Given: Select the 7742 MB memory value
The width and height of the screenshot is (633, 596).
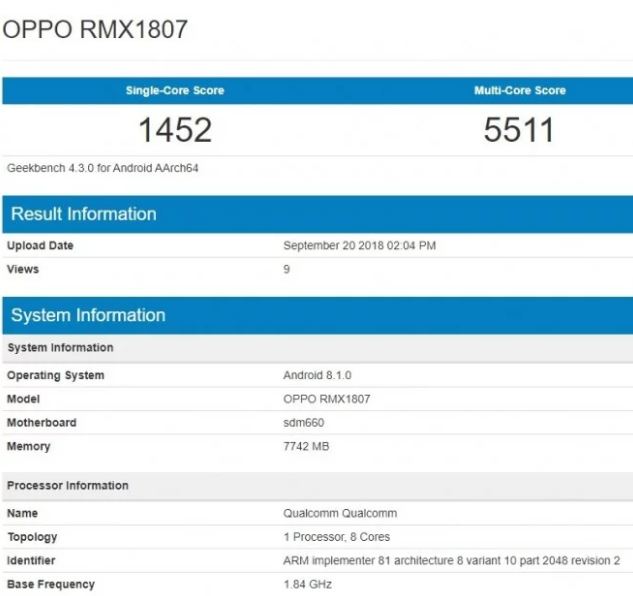Looking at the screenshot, I should tap(306, 446).
